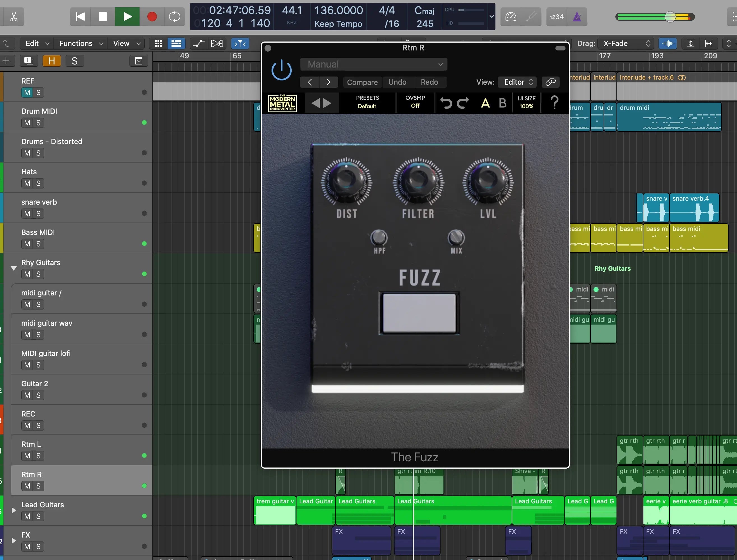Collapse the Rhy Guitars track stack
Viewport: 737px width, 560px height.
(13, 268)
